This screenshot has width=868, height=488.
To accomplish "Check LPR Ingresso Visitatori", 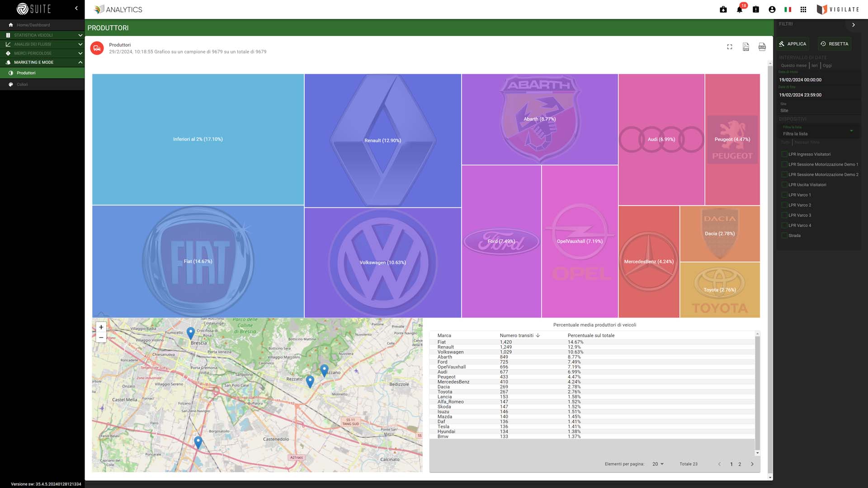I will (784, 154).
